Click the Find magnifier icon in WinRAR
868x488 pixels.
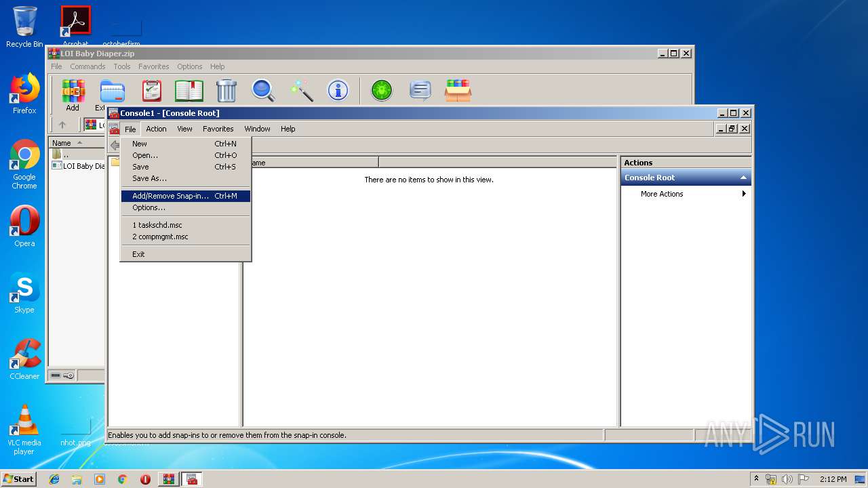point(263,90)
